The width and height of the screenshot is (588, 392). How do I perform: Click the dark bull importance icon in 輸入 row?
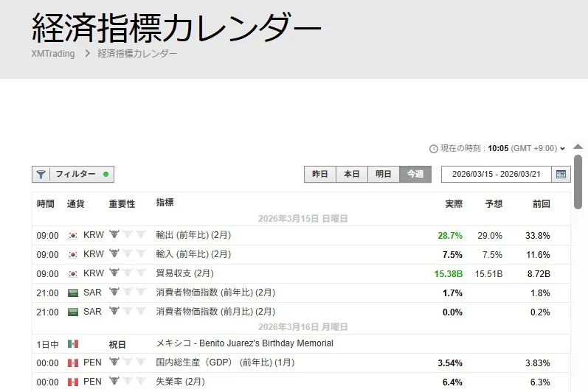click(x=114, y=253)
